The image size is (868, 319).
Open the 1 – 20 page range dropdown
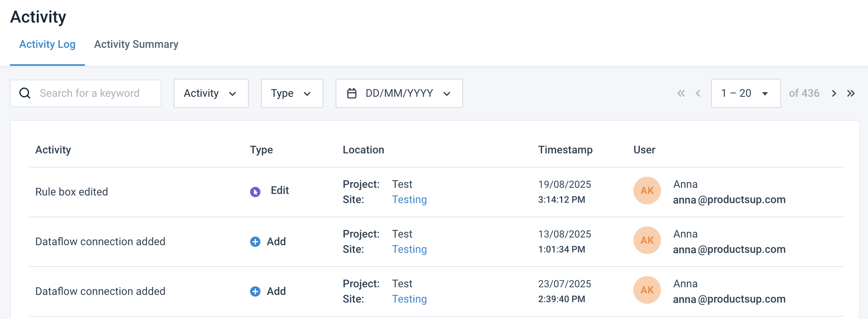746,93
